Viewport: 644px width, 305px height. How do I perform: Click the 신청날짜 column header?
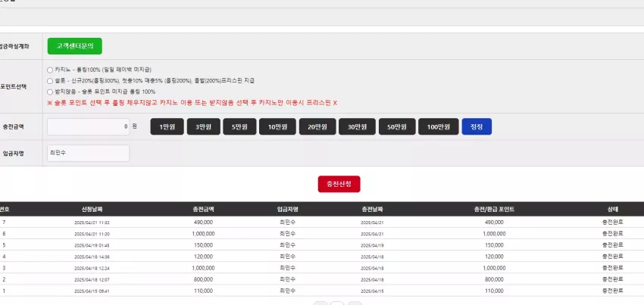coord(92,210)
